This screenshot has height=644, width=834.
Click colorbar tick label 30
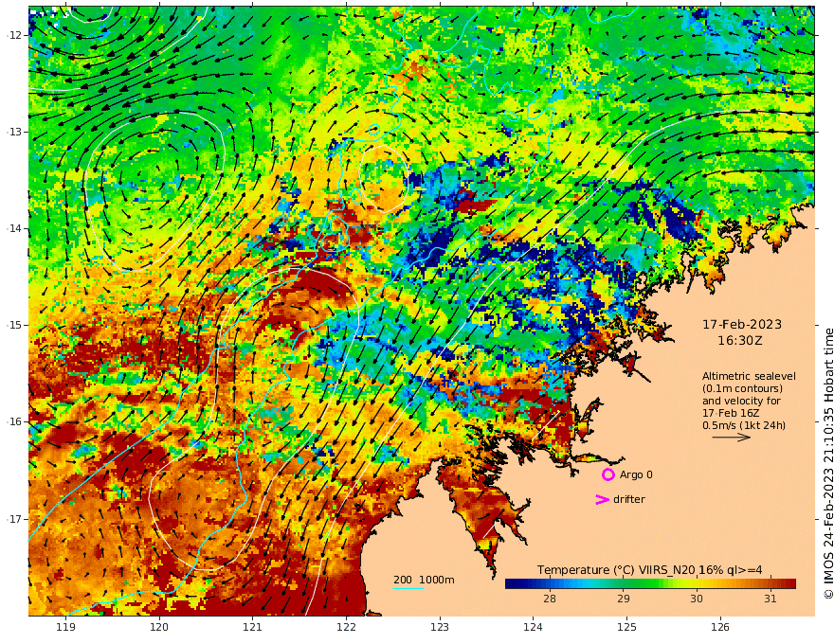(x=697, y=599)
